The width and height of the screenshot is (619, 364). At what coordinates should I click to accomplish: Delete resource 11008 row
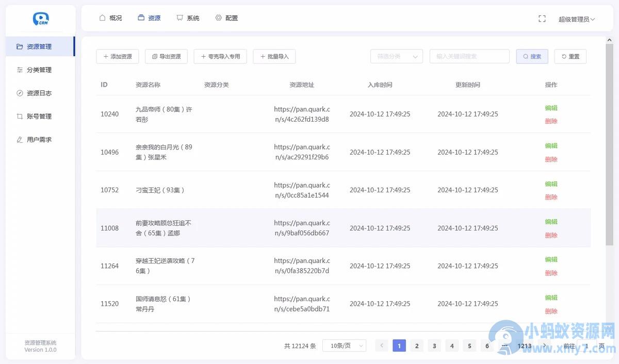pos(551,235)
